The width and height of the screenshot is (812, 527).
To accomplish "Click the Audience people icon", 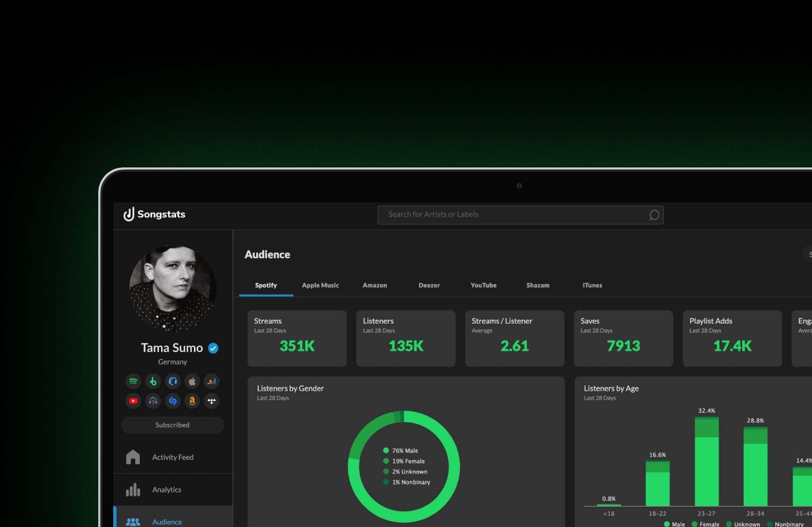I will (133, 522).
